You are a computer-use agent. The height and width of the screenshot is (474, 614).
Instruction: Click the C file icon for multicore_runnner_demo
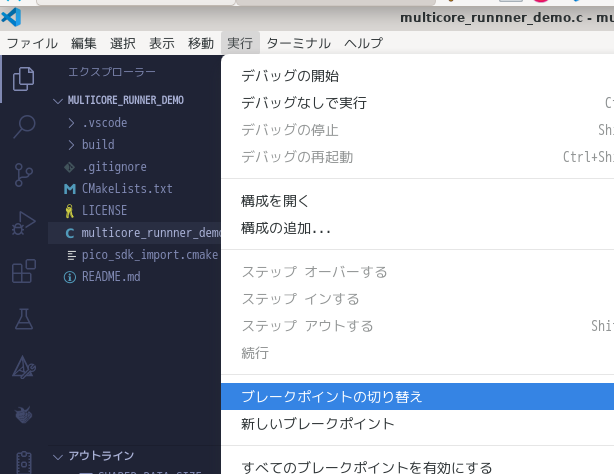pyautogui.click(x=70, y=233)
